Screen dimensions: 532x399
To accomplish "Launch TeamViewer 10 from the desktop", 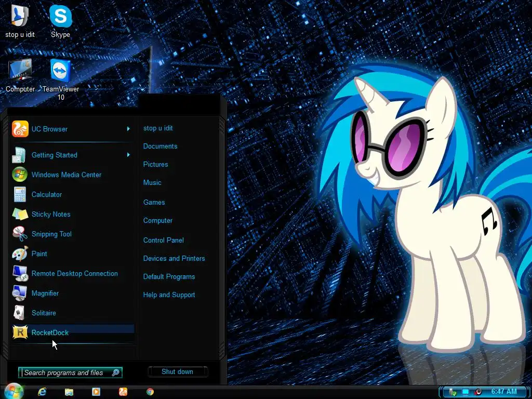I will point(61,79).
